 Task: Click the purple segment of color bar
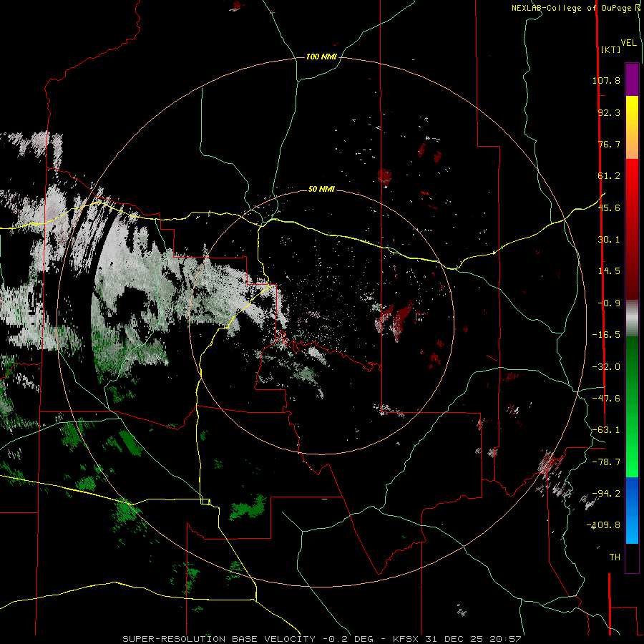pyautogui.click(x=632, y=79)
